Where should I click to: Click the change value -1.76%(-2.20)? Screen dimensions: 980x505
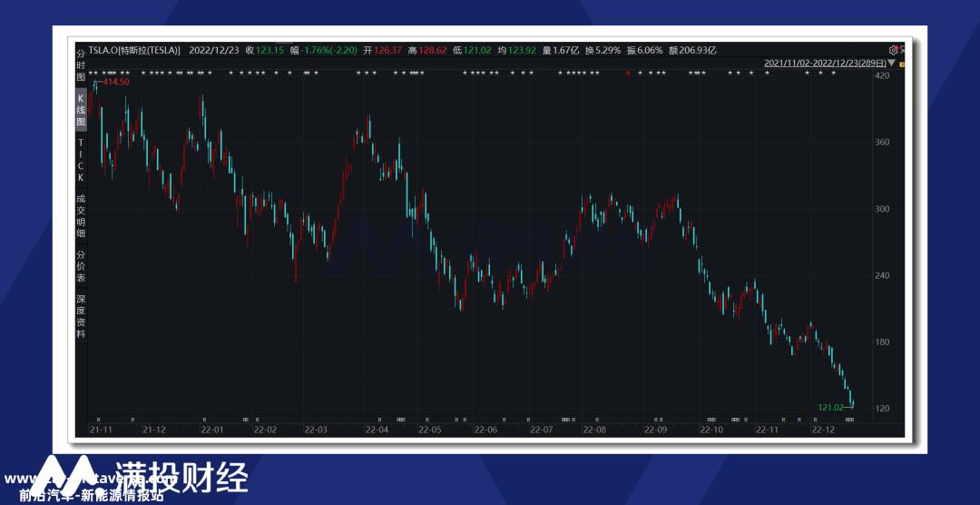click(328, 50)
